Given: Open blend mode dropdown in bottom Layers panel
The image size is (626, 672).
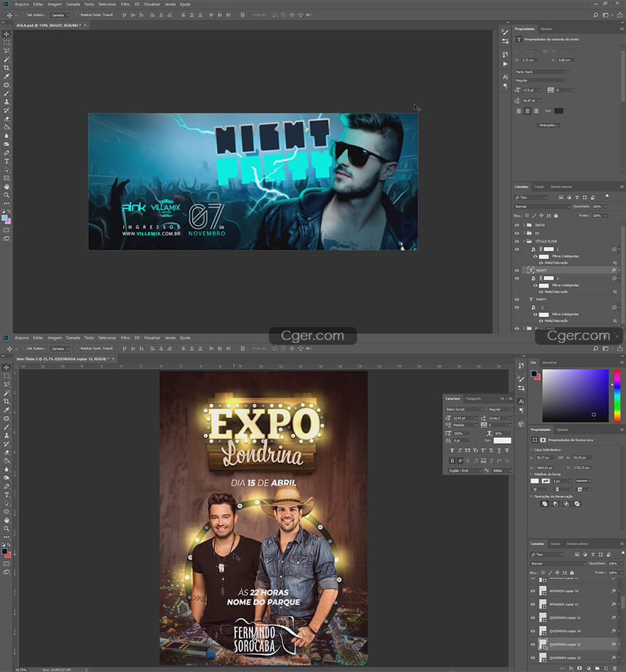Looking at the screenshot, I should click(558, 564).
